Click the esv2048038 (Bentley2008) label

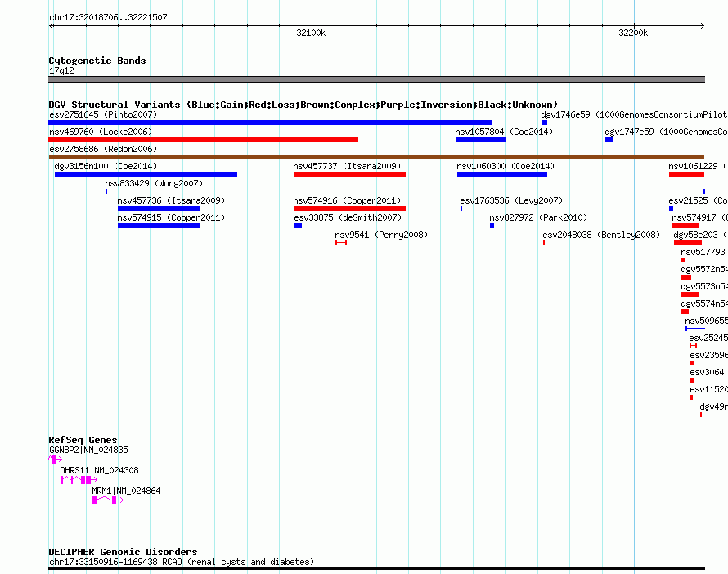pyautogui.click(x=601, y=235)
